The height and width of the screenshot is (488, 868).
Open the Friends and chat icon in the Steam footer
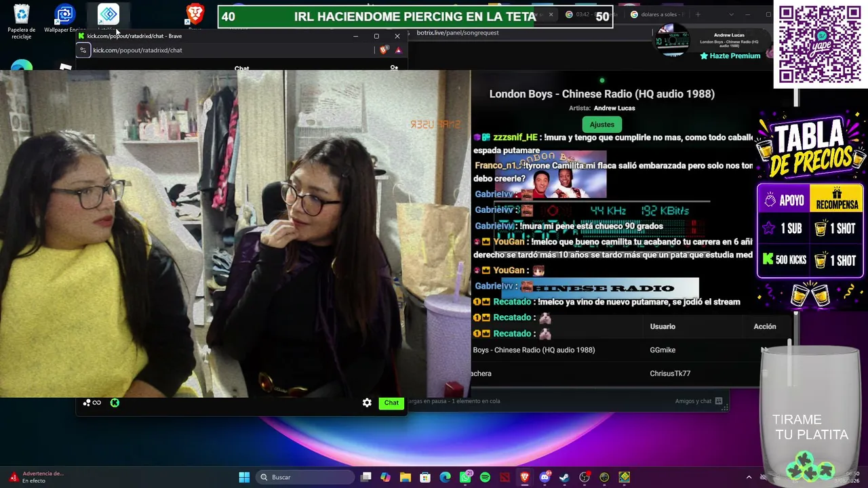tap(719, 401)
